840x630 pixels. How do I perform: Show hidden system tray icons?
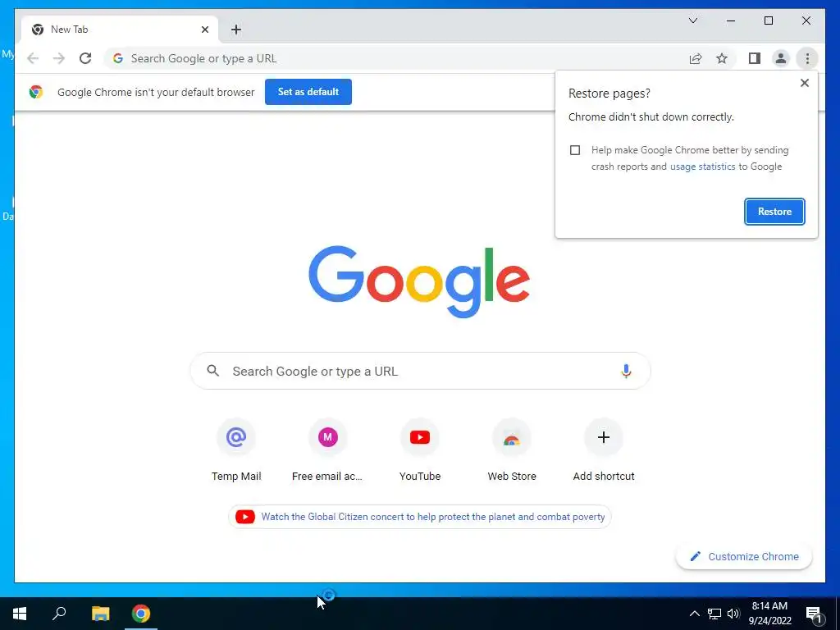694,614
